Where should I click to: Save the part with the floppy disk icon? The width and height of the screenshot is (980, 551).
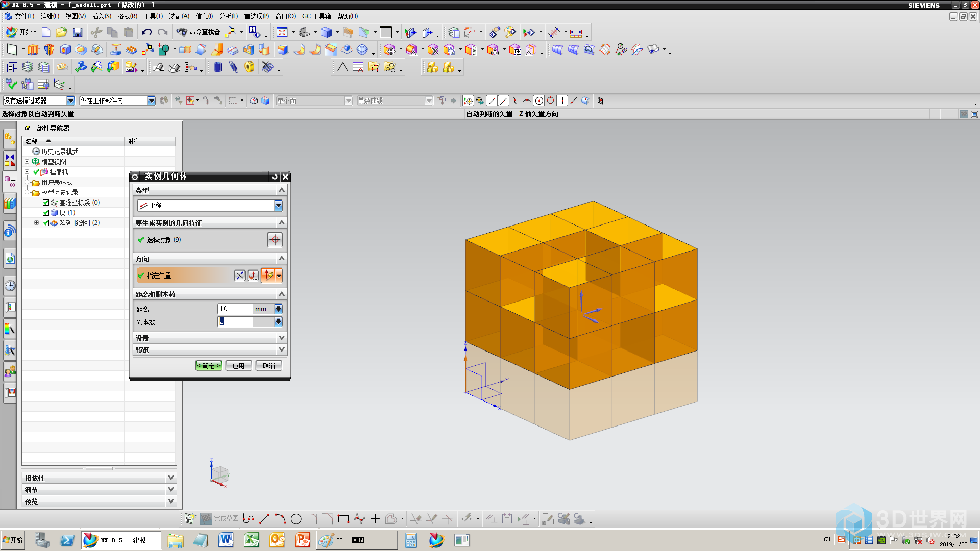(x=78, y=32)
